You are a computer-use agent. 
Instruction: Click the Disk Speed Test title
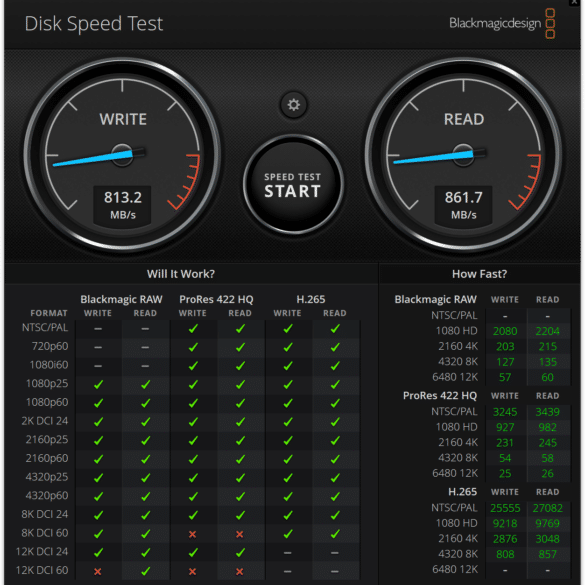click(94, 24)
